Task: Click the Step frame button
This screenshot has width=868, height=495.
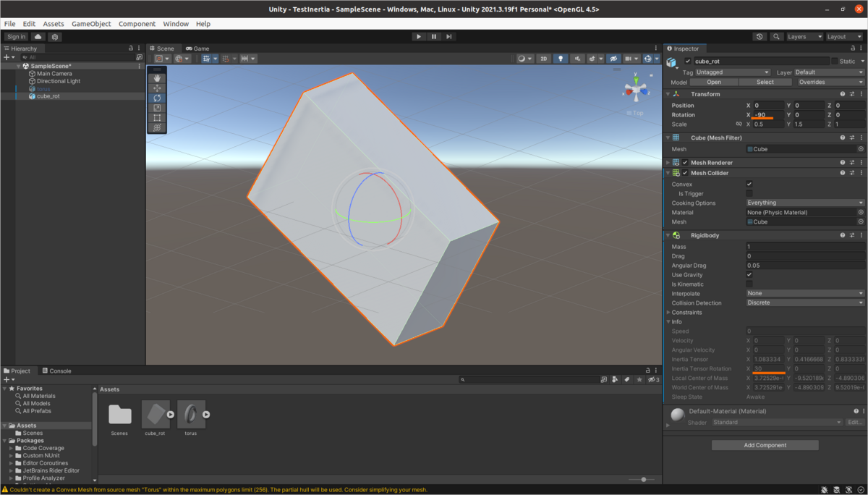Action: (x=449, y=36)
